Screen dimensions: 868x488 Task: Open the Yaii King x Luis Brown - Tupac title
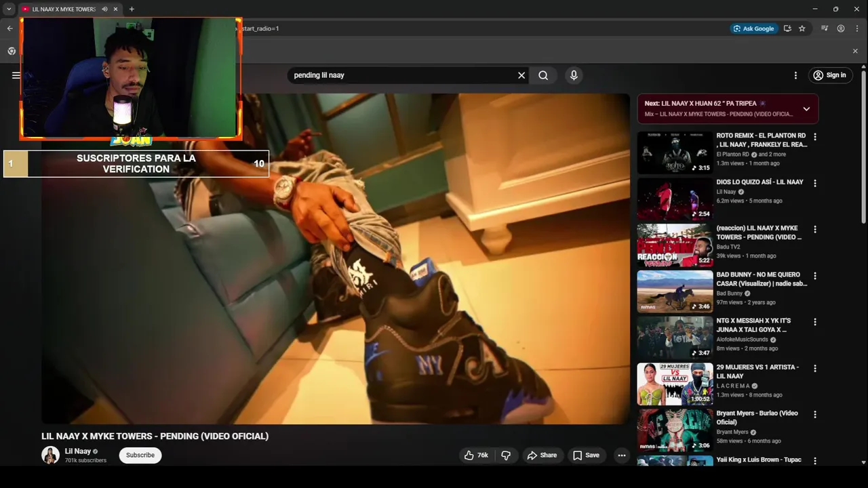[759, 460]
